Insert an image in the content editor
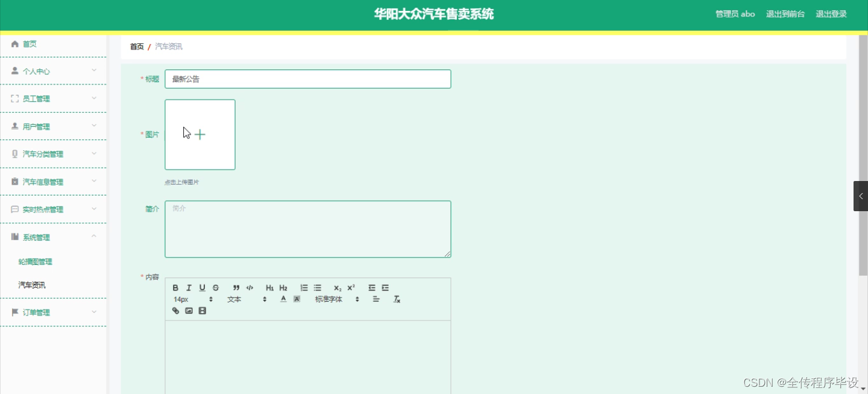This screenshot has width=868, height=394. (x=189, y=310)
